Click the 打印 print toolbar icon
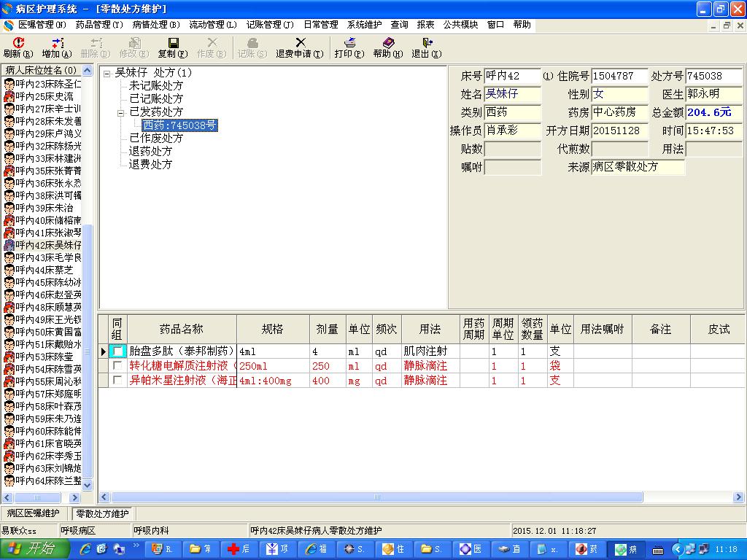This screenshot has width=747, height=560. [x=349, y=43]
